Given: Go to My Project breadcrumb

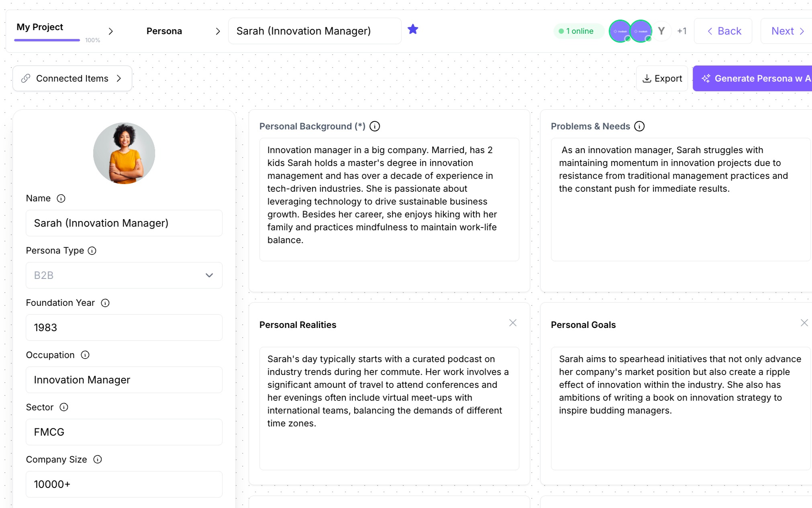Looking at the screenshot, I should point(40,27).
